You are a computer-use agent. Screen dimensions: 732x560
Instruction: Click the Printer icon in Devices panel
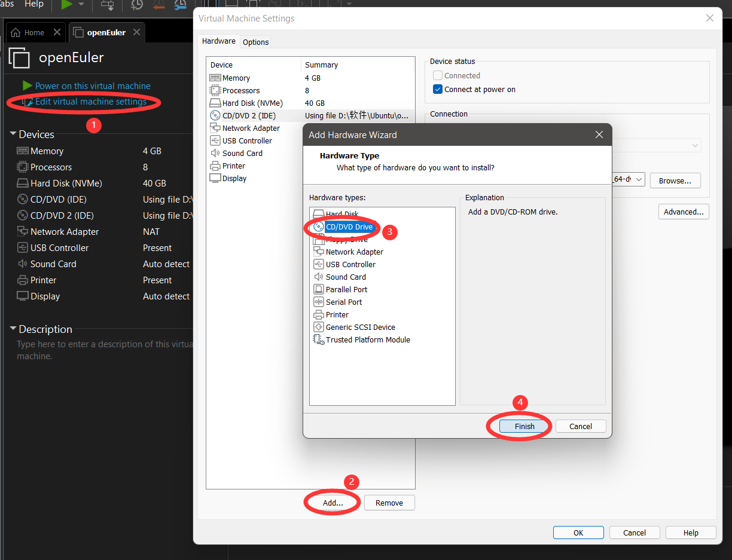tap(23, 280)
